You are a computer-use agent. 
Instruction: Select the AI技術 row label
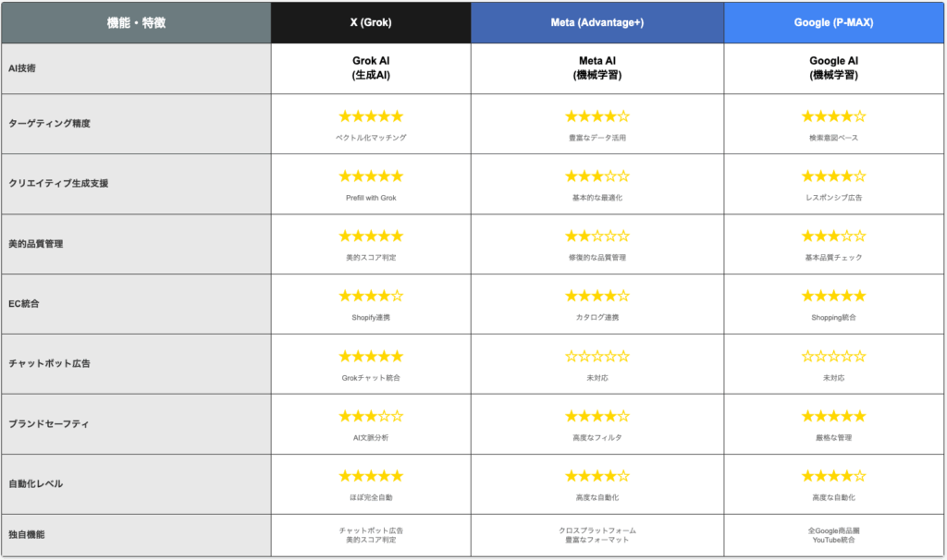point(22,68)
